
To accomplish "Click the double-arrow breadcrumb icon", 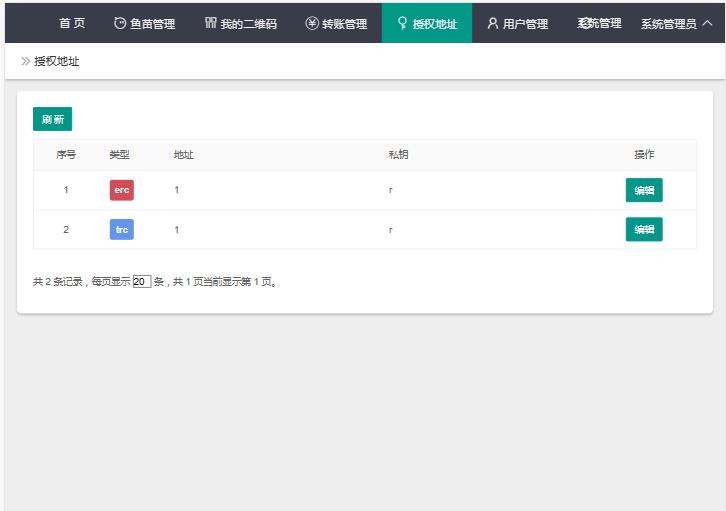I will 25,61.
